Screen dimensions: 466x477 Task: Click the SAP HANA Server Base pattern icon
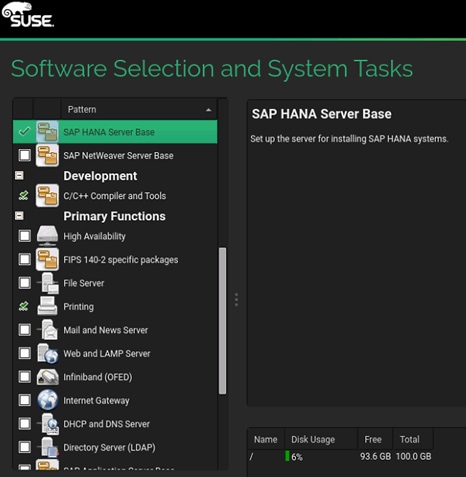(x=47, y=132)
